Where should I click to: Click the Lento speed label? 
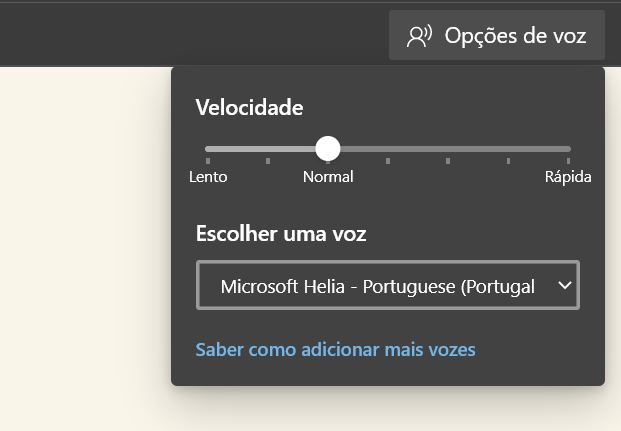point(208,177)
